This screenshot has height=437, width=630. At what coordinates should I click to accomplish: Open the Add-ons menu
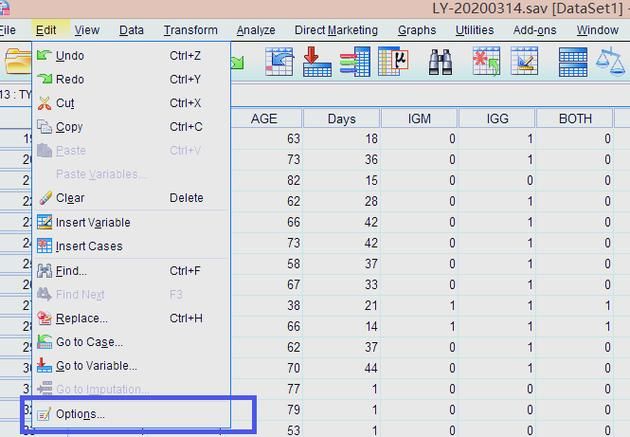(x=534, y=30)
